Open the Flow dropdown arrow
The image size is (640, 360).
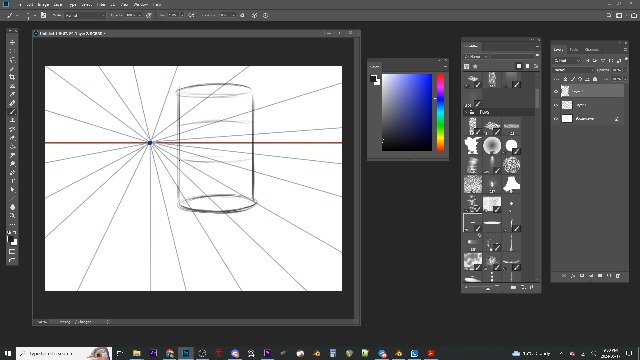(x=182, y=16)
